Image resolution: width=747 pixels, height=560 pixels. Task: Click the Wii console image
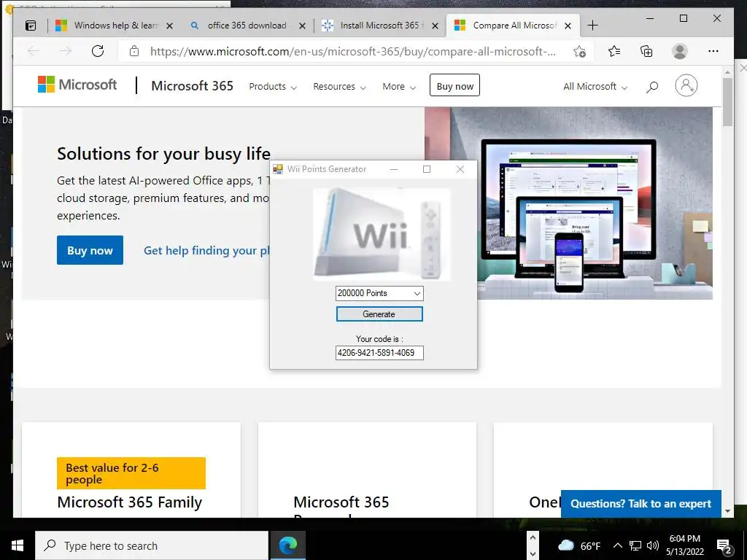[382, 234]
